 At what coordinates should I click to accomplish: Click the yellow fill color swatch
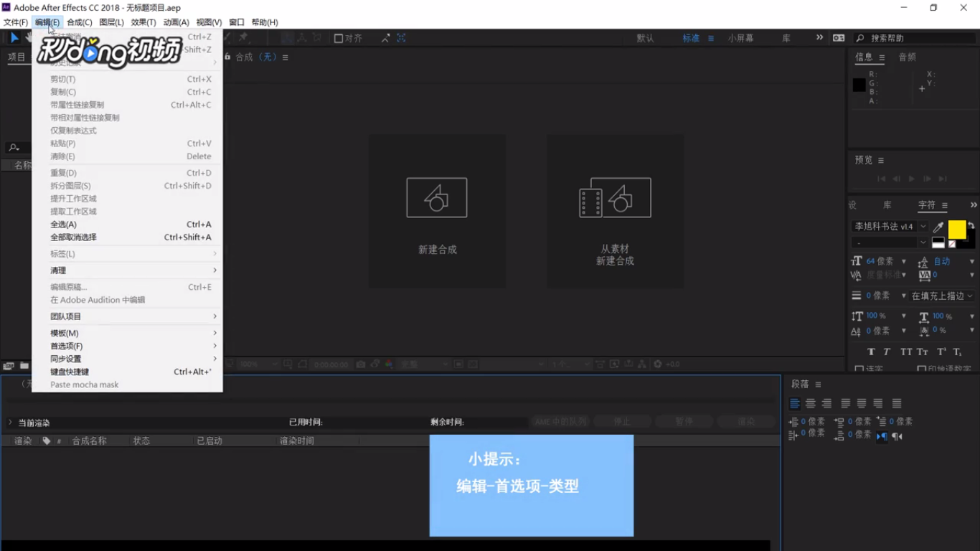[x=958, y=230]
